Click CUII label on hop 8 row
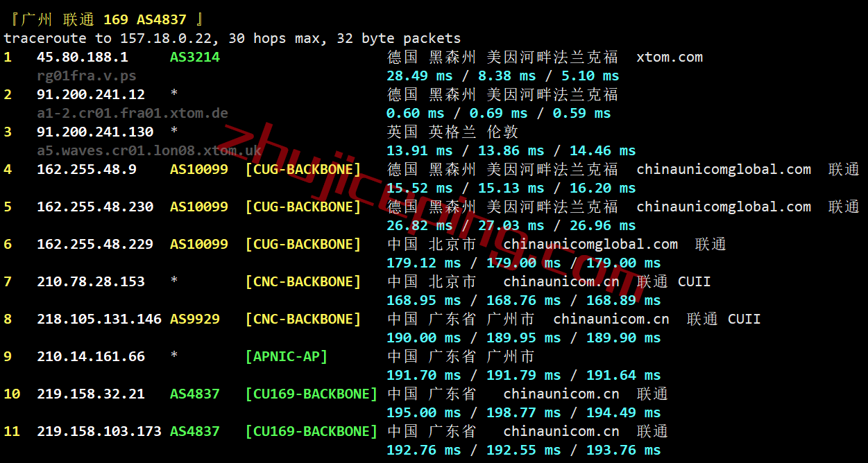The height and width of the screenshot is (463, 868). [744, 319]
